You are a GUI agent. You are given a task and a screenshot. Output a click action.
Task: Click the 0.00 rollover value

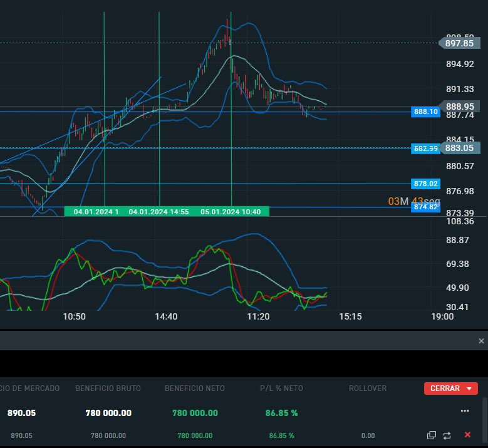click(368, 435)
